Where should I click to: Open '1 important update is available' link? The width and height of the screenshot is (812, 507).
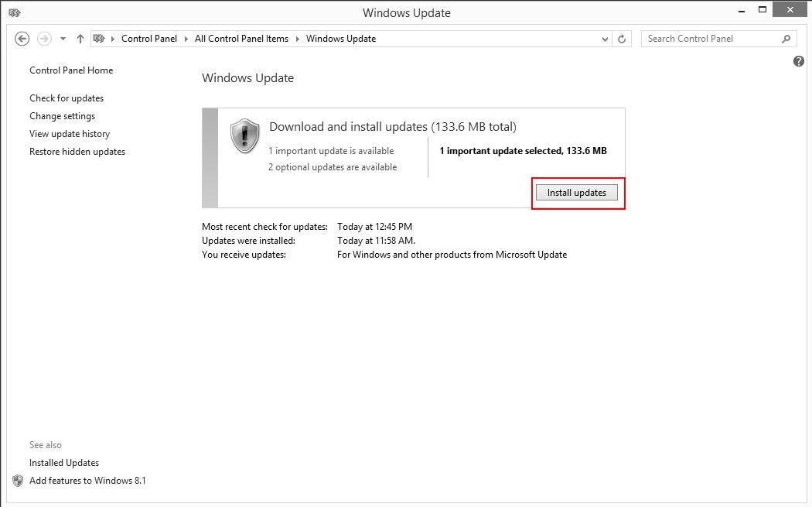(x=331, y=151)
